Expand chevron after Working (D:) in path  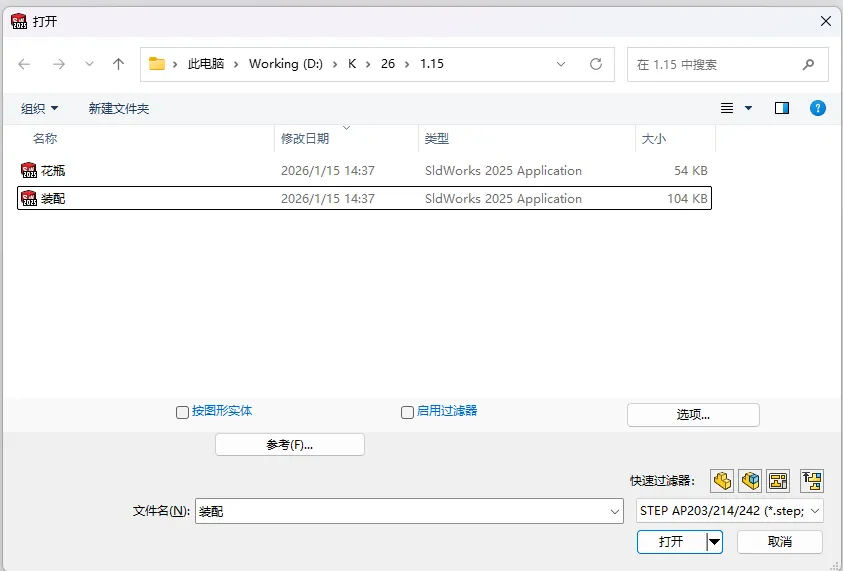pyautogui.click(x=335, y=64)
